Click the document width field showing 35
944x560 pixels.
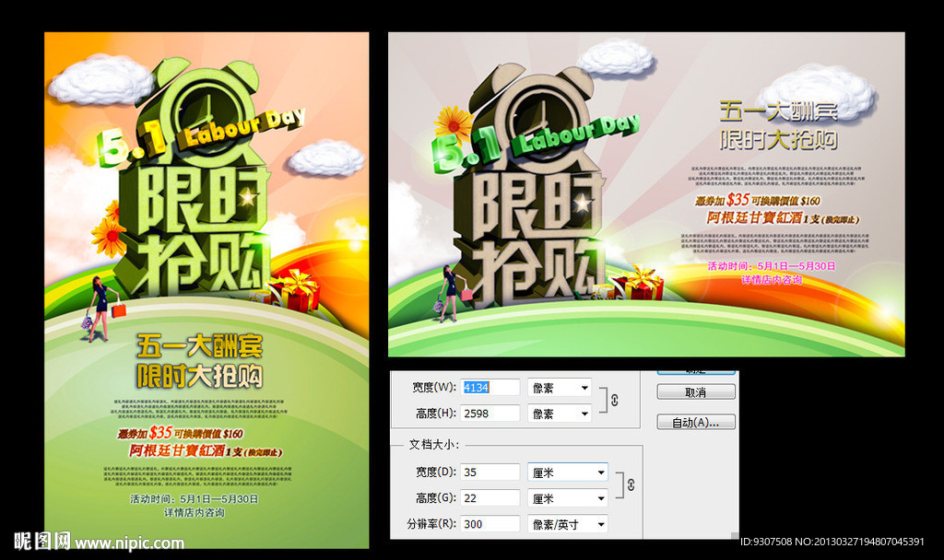click(490, 472)
